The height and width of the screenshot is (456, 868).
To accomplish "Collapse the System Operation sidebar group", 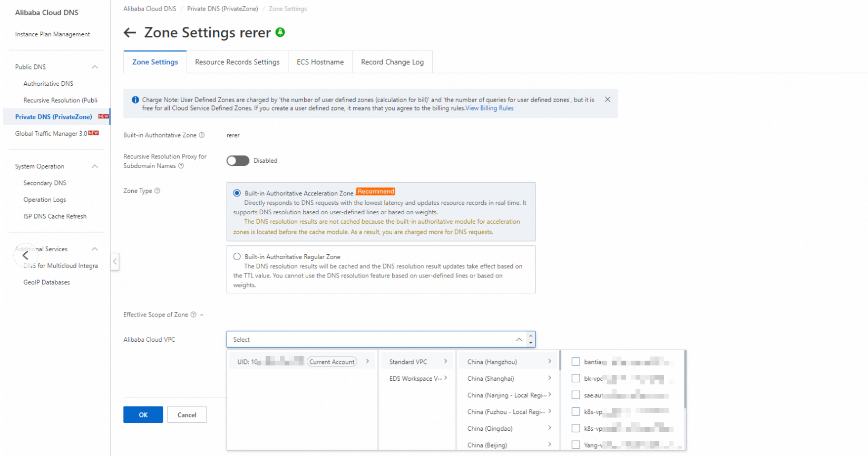I will (95, 166).
